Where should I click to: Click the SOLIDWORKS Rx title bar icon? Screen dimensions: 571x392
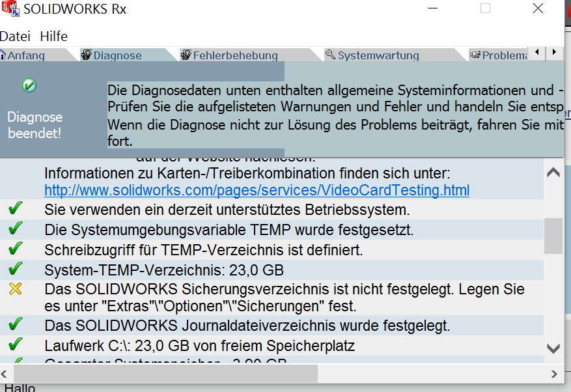pos(10,8)
